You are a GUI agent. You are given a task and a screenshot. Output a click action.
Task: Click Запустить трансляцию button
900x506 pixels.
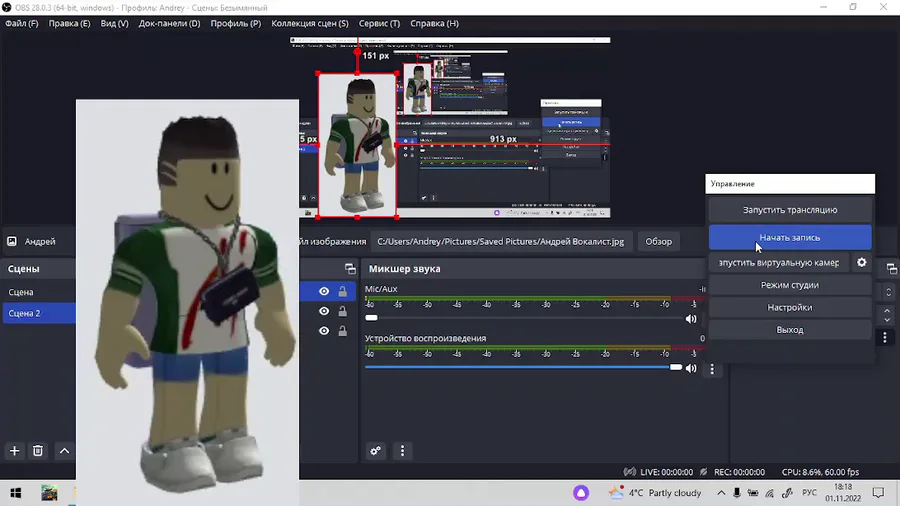(x=790, y=210)
